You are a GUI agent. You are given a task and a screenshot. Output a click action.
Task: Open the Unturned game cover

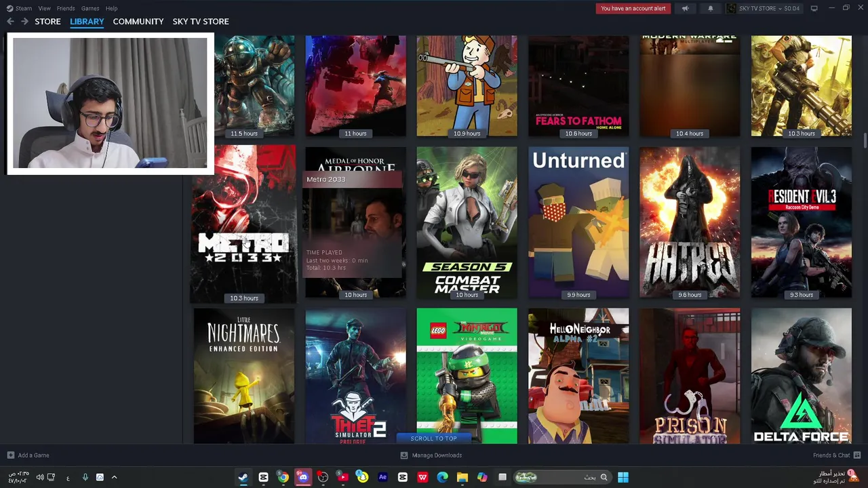click(578, 222)
